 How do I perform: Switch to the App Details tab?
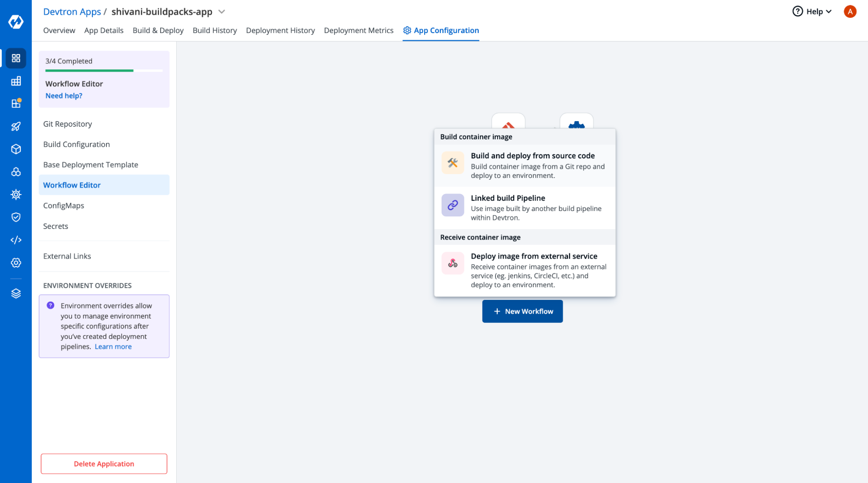click(x=104, y=30)
